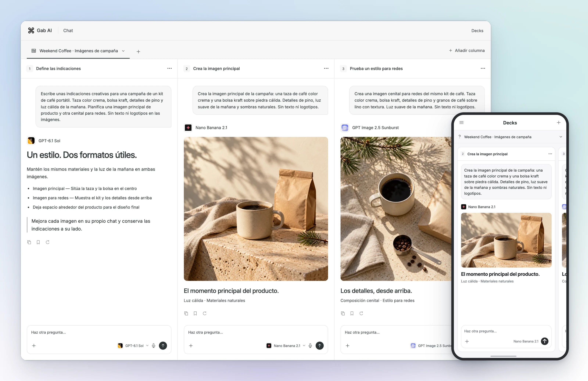The image size is (588, 381).
Task: Expand Weekend Coffee dropdown on phone
Action: click(561, 137)
